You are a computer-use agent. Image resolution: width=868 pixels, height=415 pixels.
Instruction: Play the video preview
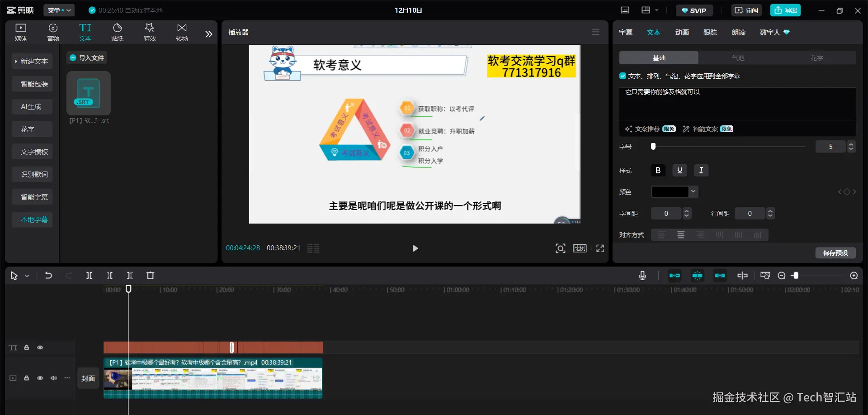[x=415, y=248]
